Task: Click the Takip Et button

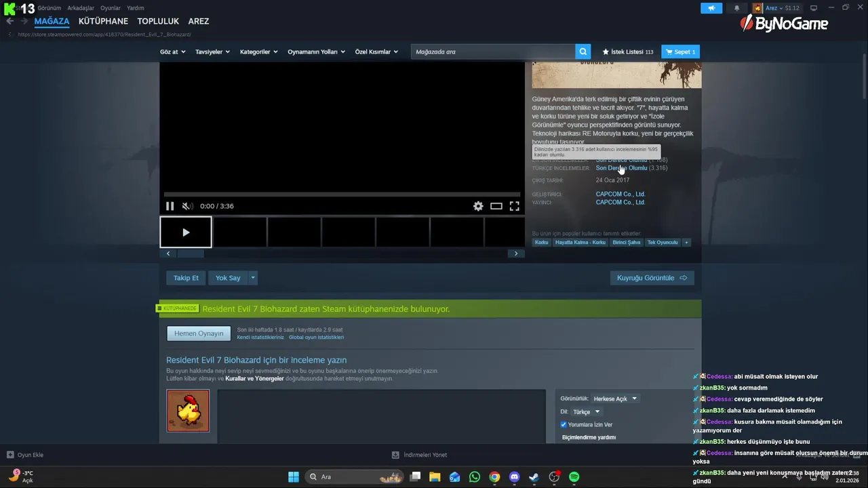Action: click(186, 278)
